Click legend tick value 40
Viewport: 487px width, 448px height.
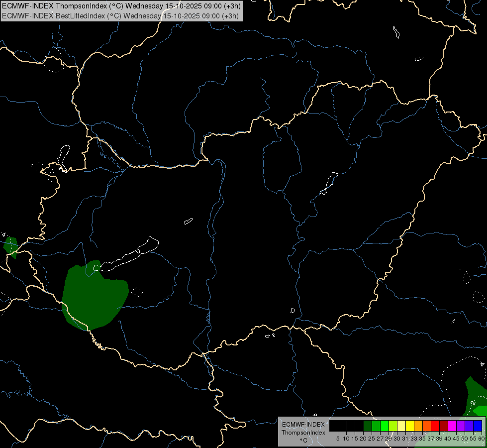[448, 439]
